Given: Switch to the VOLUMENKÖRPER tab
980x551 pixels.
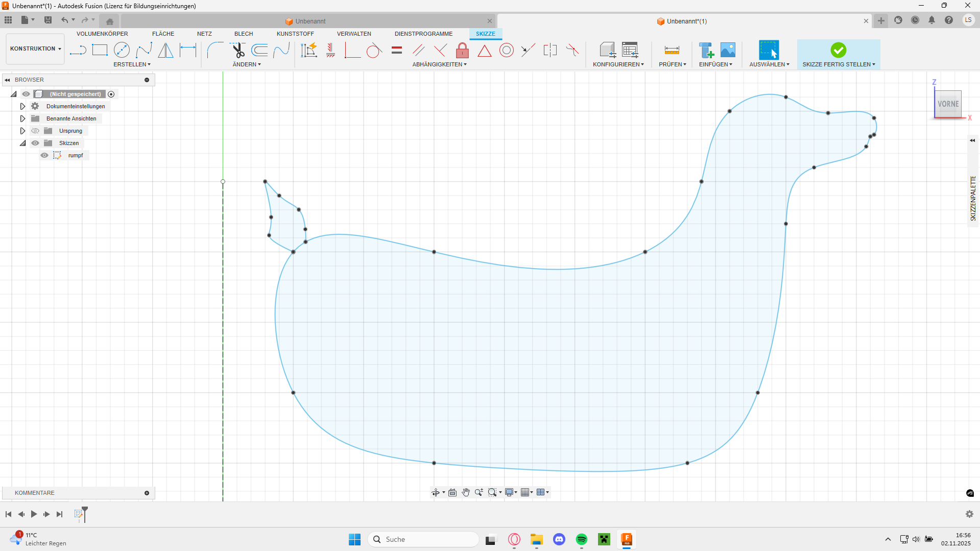Looking at the screenshot, I should coord(102,34).
